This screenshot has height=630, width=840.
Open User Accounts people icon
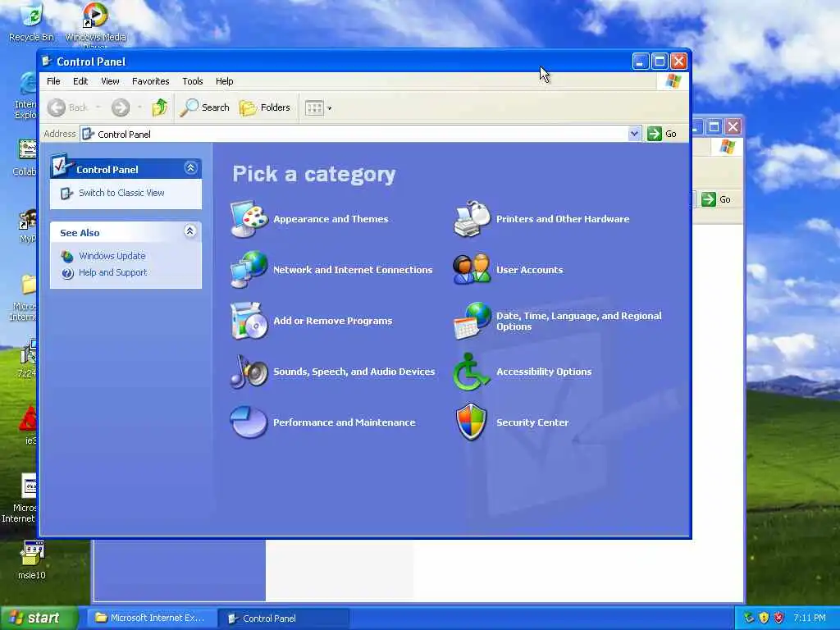(472, 269)
